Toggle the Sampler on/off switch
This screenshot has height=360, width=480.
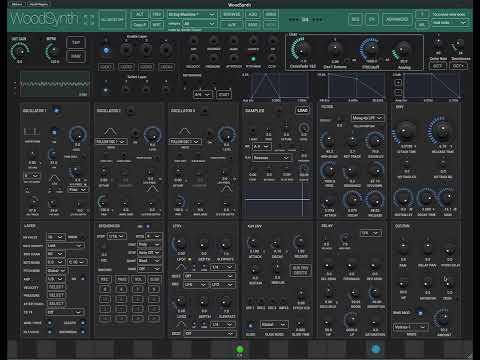(x=279, y=110)
